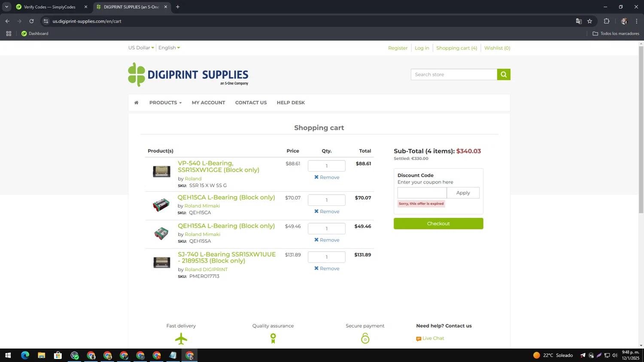The width and height of the screenshot is (644, 362).
Task: Open Microsoft Store from taskbar
Action: (x=58, y=355)
